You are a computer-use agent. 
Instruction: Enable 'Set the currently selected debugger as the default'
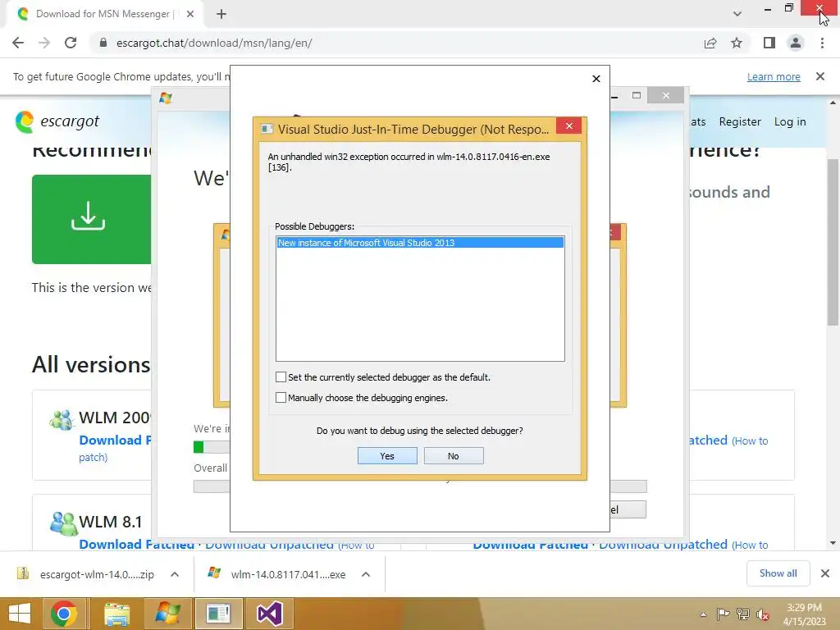281,377
